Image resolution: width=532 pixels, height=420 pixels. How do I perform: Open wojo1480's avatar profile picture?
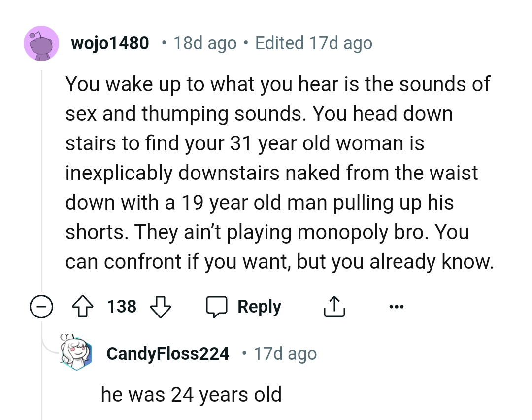coord(41,43)
